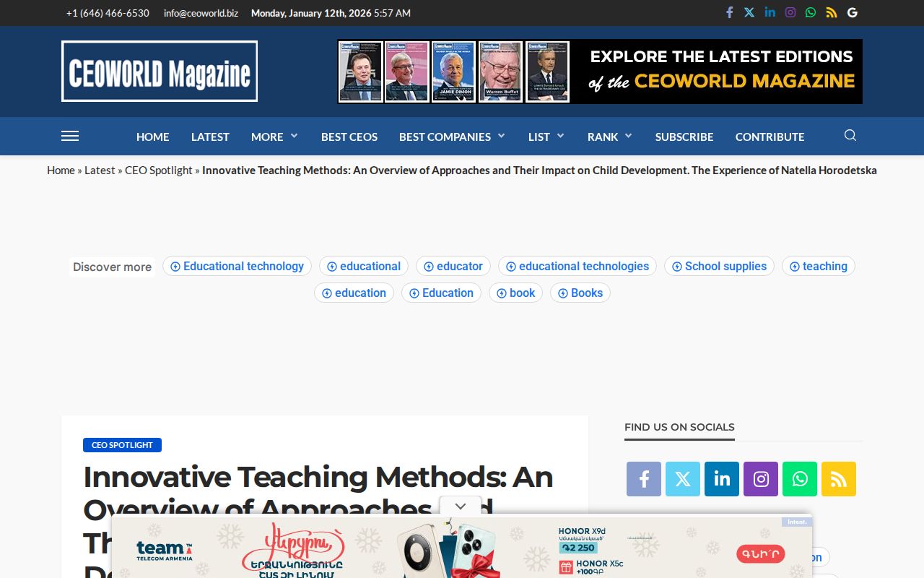Click the search magnifier icon

(x=850, y=135)
